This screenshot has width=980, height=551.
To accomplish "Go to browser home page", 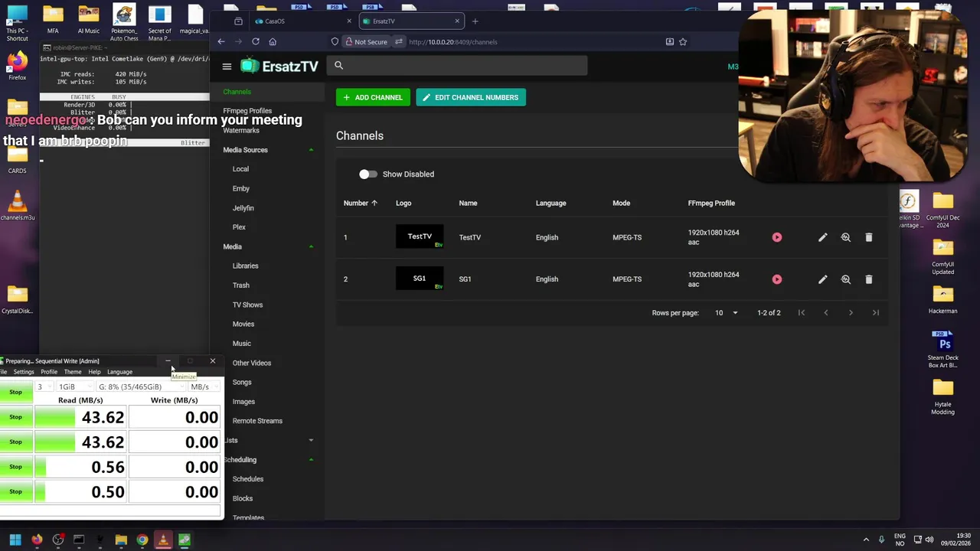I will click(273, 41).
